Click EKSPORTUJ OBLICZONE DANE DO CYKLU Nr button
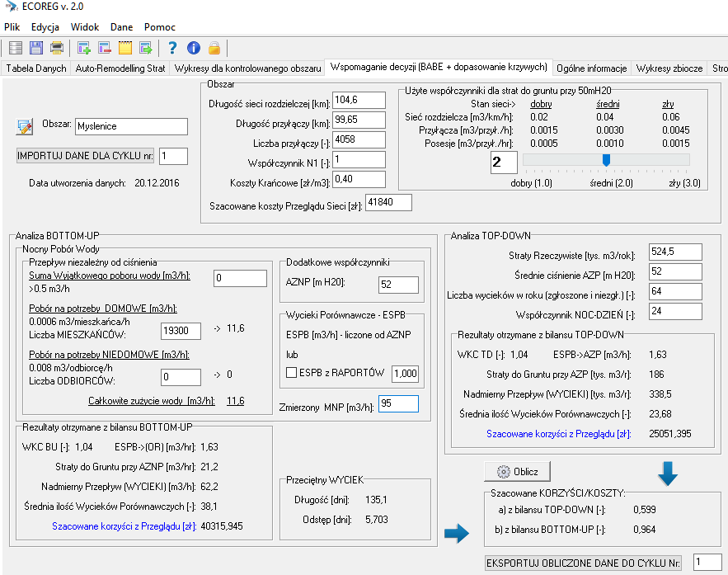 [583, 563]
